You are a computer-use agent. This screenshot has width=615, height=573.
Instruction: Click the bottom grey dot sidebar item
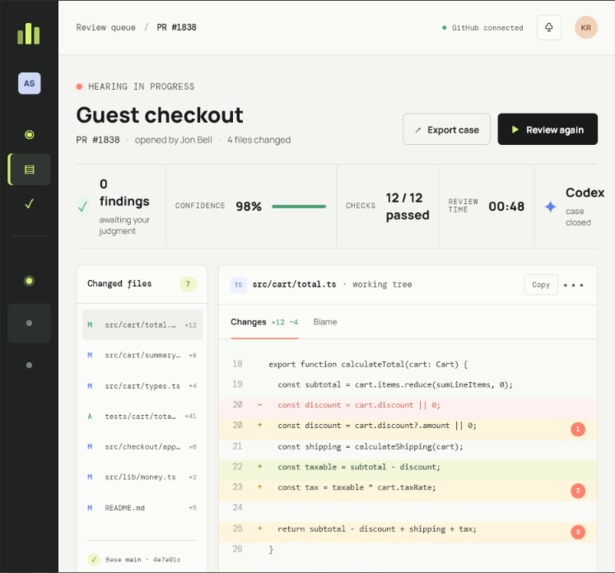point(29,365)
